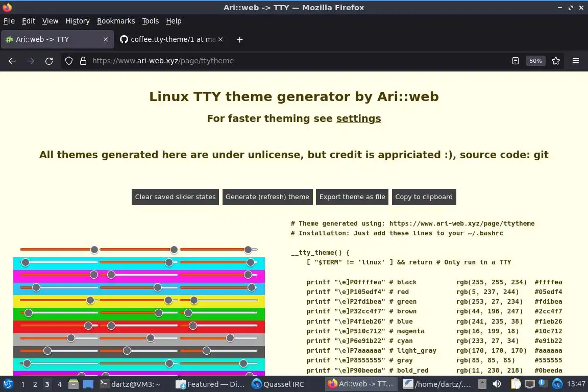Open a new tab with the plus button
This screenshot has width=588, height=392.
tap(239, 39)
